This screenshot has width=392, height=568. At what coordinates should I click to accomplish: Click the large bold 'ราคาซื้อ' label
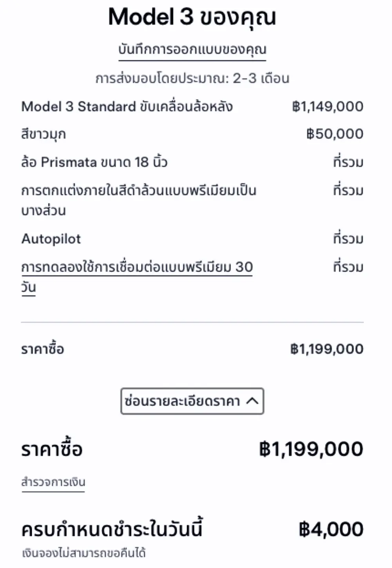pyautogui.click(x=52, y=450)
